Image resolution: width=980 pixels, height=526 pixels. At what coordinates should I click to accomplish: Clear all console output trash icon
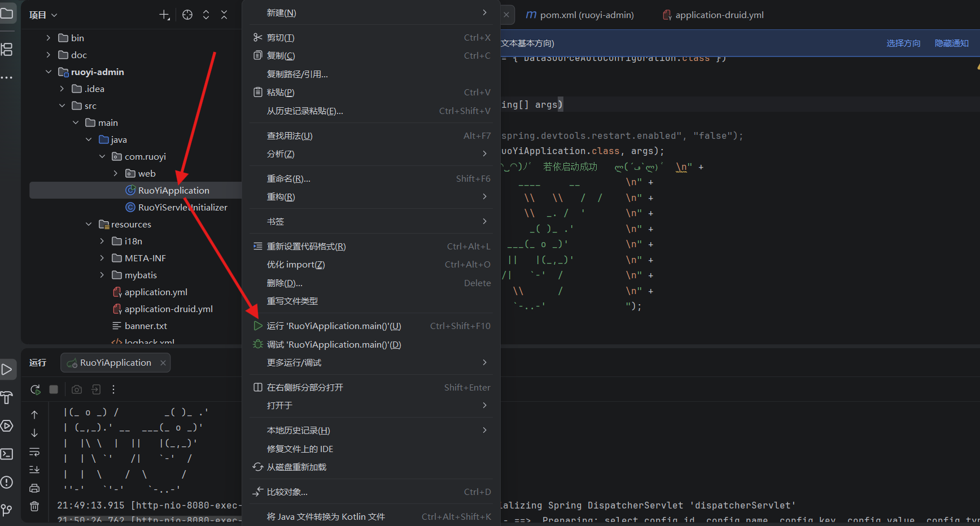click(x=34, y=506)
